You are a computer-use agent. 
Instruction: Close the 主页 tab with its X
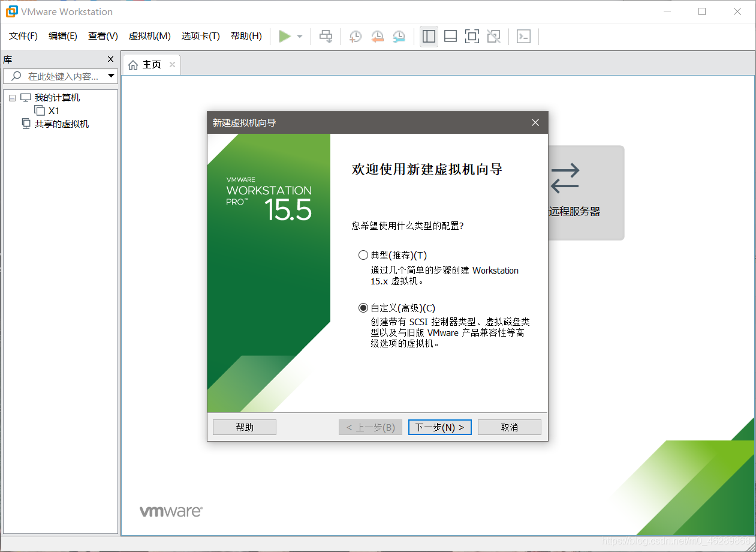[x=172, y=65]
